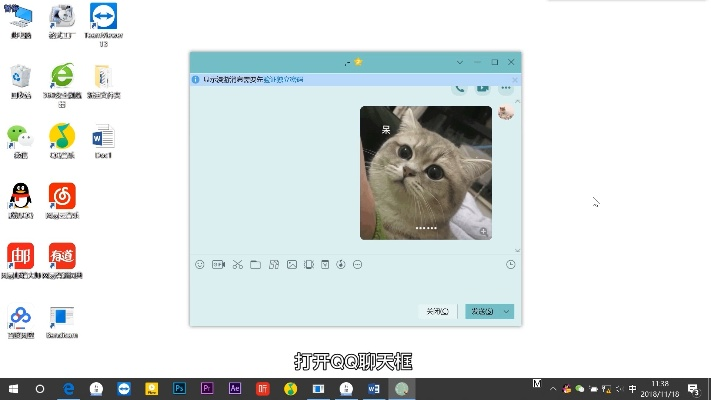Viewport: 711px width, 400px height.
Task: Open the chat history clock icon
Action: tap(511, 264)
